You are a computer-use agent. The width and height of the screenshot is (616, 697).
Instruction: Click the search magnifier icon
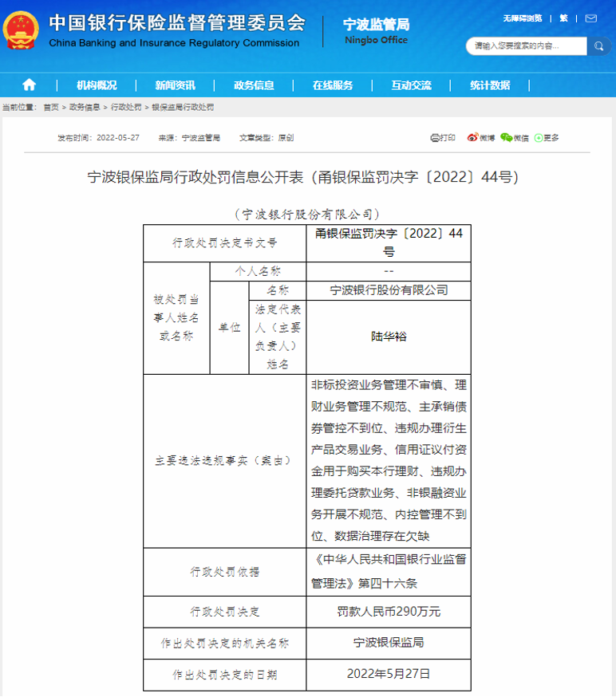pyautogui.click(x=598, y=46)
